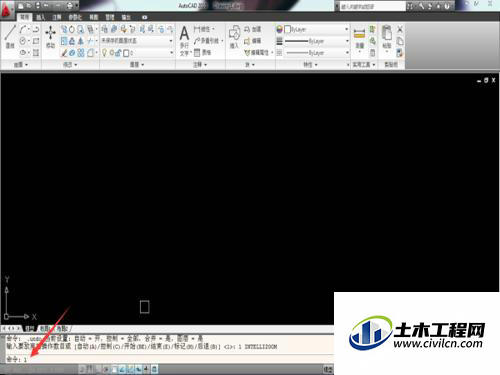Select the Erase (pencil eraser) tool
The width and height of the screenshot is (500, 375).
tap(64, 53)
